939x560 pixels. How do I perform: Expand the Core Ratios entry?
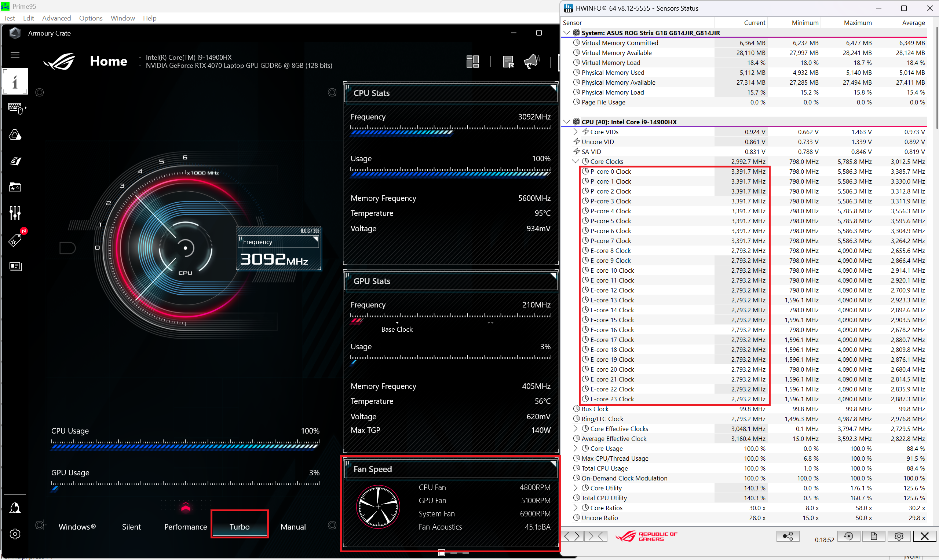click(x=576, y=508)
